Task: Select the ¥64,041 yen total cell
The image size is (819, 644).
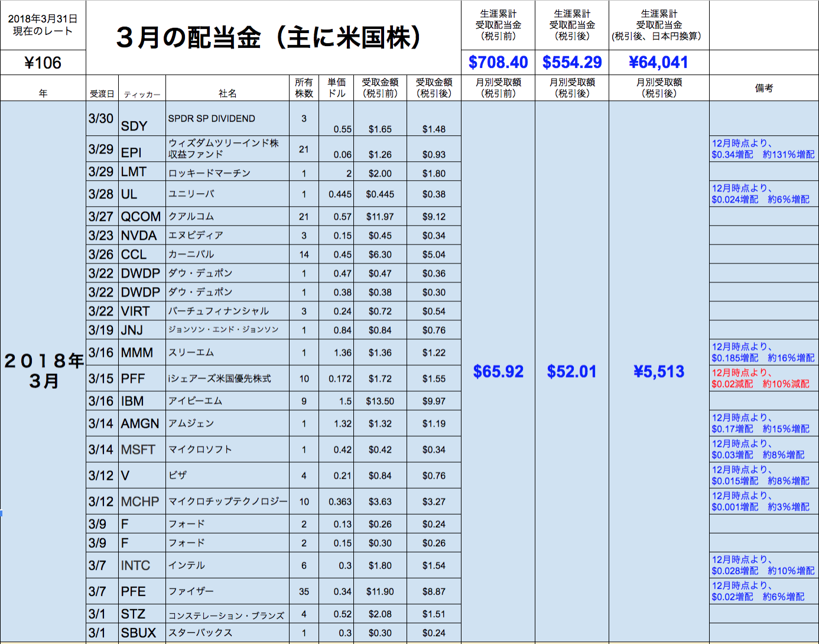Action: tap(659, 63)
